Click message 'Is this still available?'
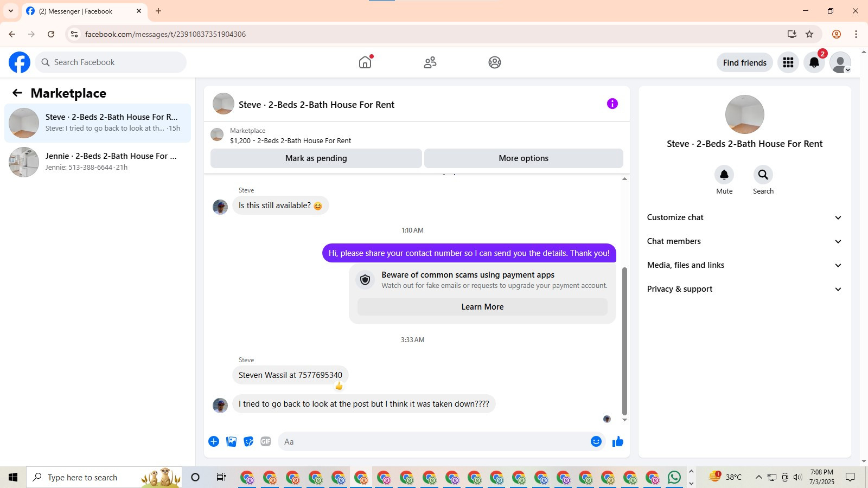 coord(280,206)
